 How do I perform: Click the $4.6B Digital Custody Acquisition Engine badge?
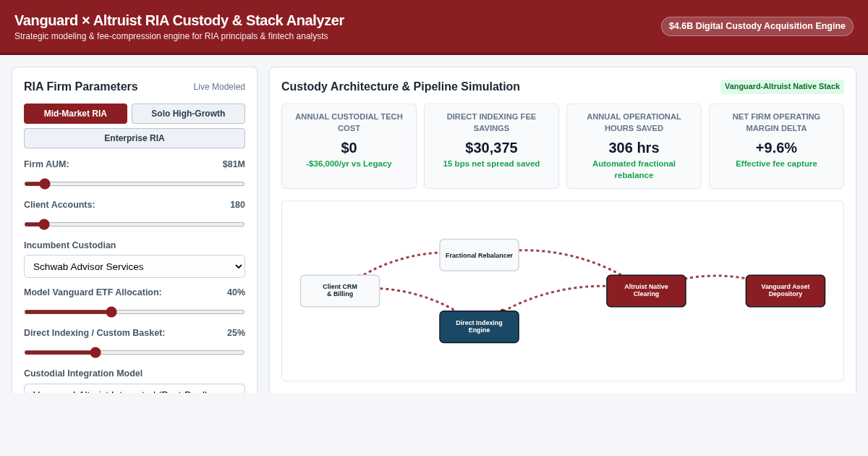(757, 26)
